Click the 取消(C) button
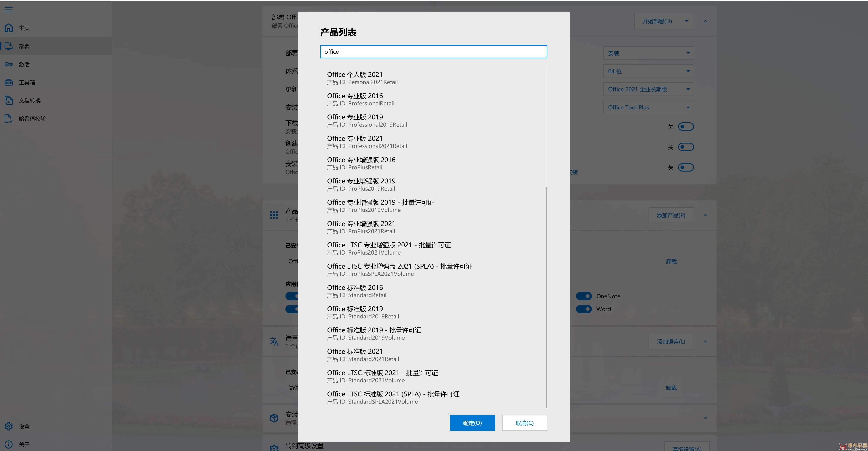 coord(525,423)
